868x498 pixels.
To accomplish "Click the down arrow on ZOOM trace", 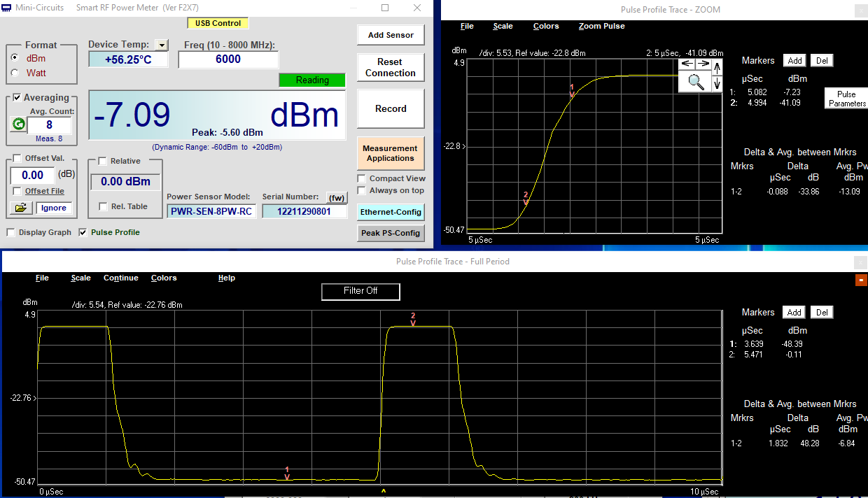I will click(717, 83).
